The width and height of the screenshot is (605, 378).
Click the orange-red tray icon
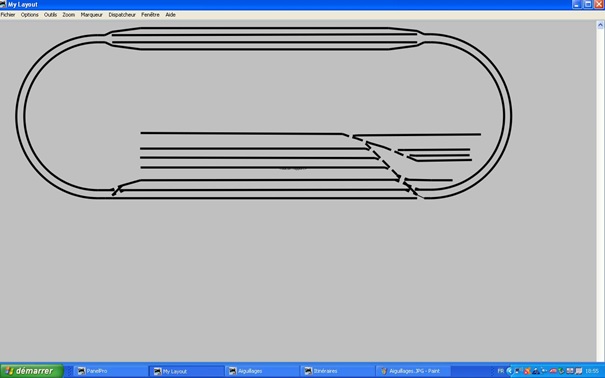[x=527, y=371]
